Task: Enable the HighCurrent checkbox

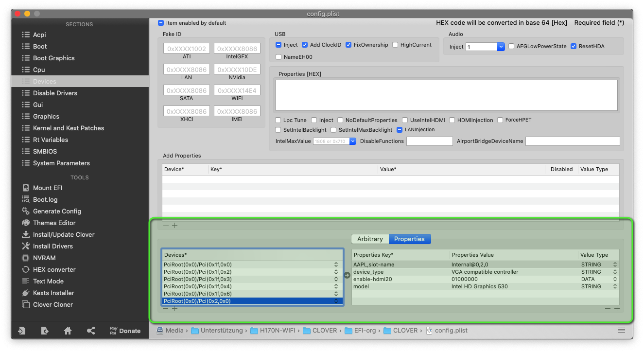Action: click(x=395, y=45)
